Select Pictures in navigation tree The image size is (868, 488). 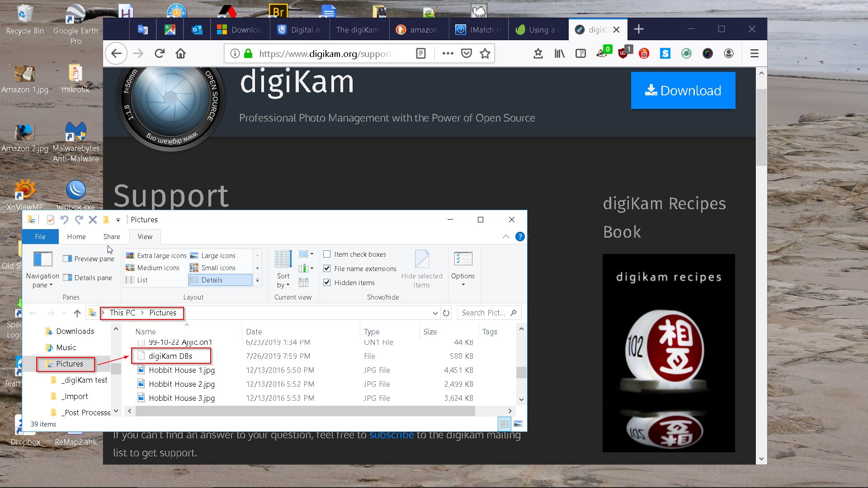click(x=70, y=364)
